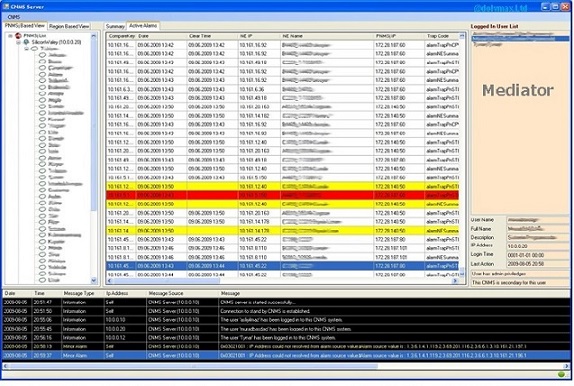
Task: Select yellow alarm row with IP 10.161.14.178
Action: click(x=283, y=231)
